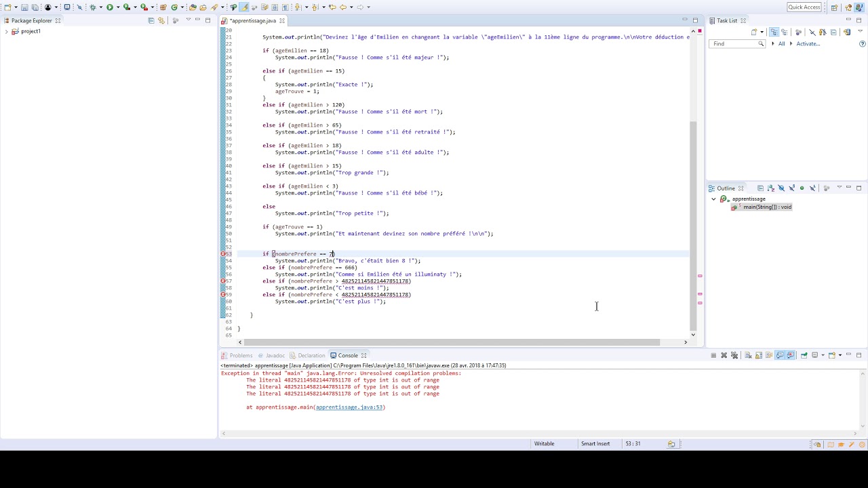Switch to the Problems tab

237,355
